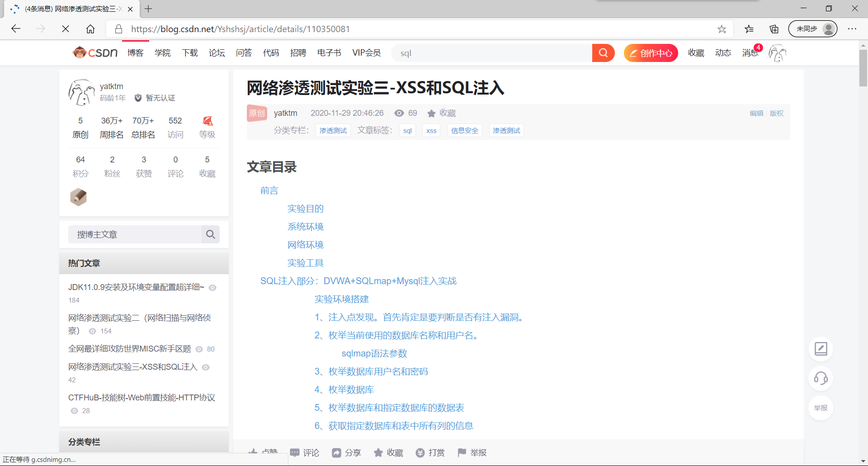Open the browser more-options menu
868x466 pixels.
click(852, 29)
